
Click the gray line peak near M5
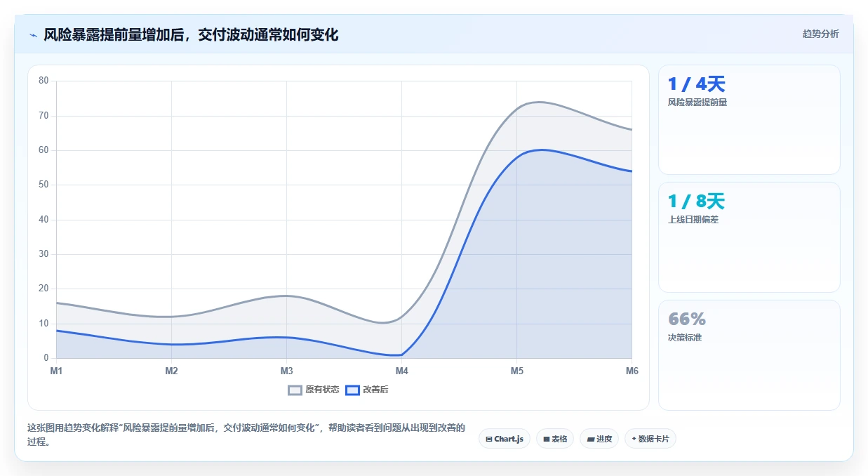point(538,103)
